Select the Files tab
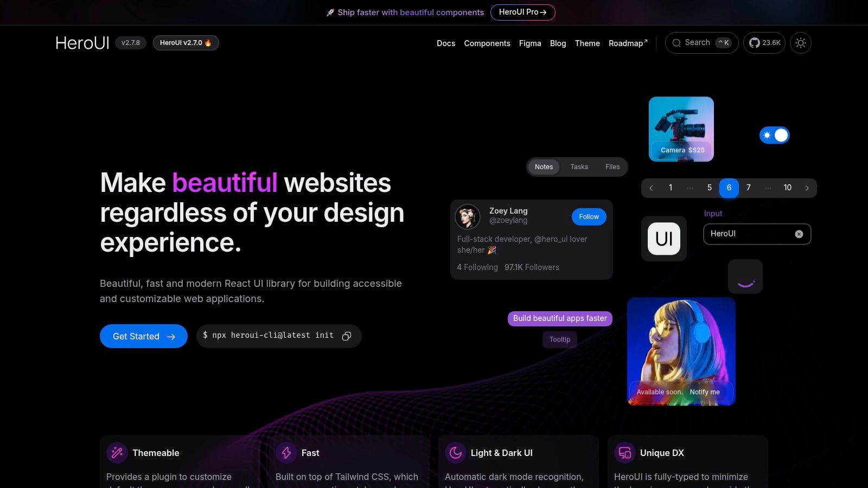Screen dimensions: 868x488 [x=612, y=167]
